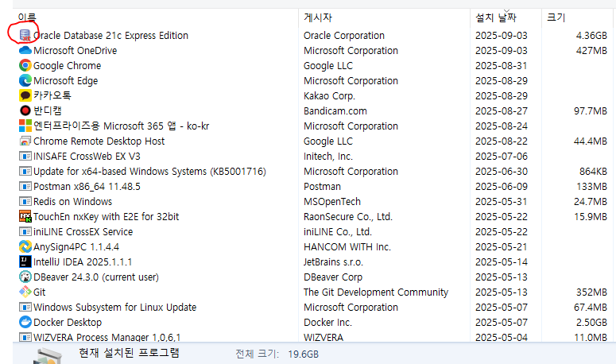Select the Microsoft OneDrive program name

75,51
